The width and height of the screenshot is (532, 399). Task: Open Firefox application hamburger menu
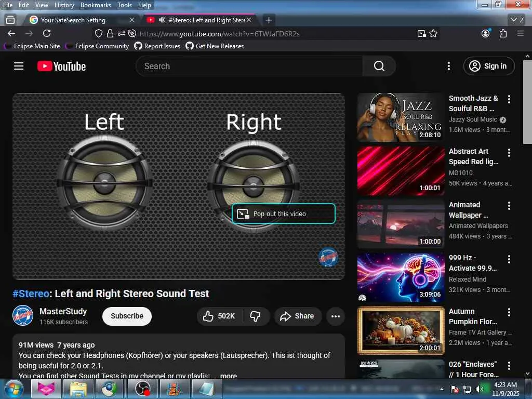[521, 33]
